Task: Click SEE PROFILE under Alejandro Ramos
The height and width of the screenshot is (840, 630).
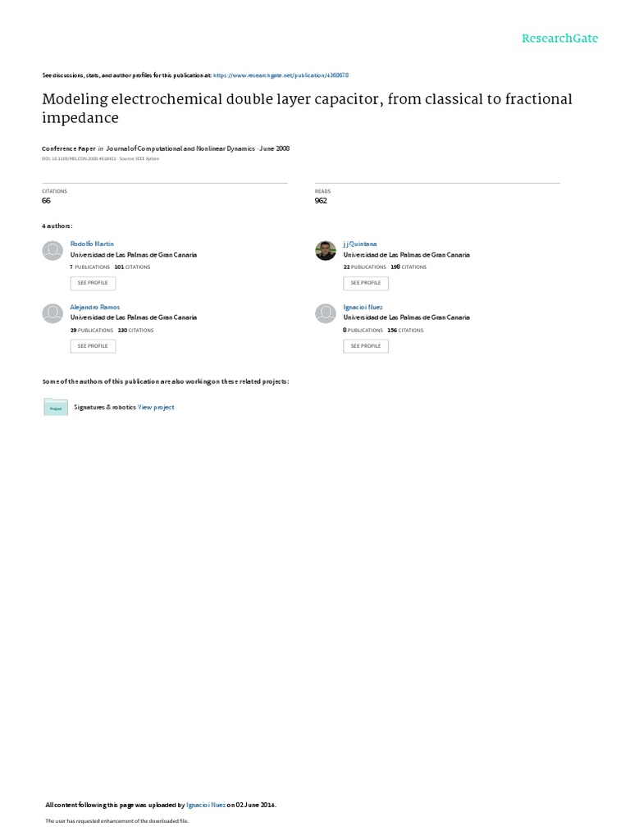Action: click(93, 346)
